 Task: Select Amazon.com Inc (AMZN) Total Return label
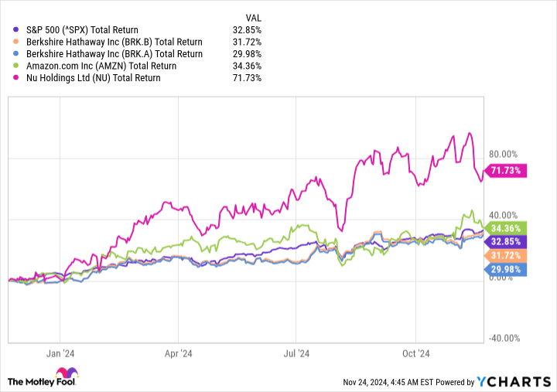tap(101, 66)
